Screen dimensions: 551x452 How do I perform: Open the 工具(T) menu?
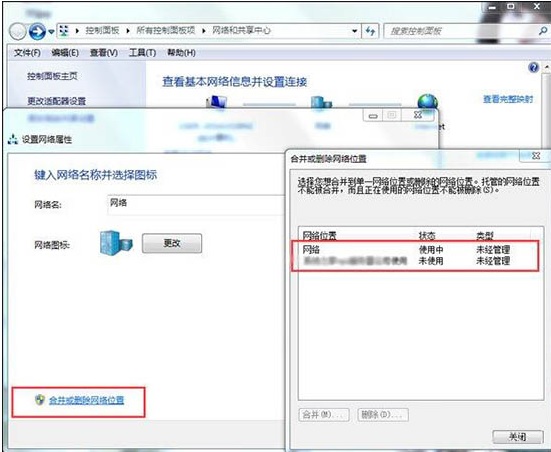point(142,53)
